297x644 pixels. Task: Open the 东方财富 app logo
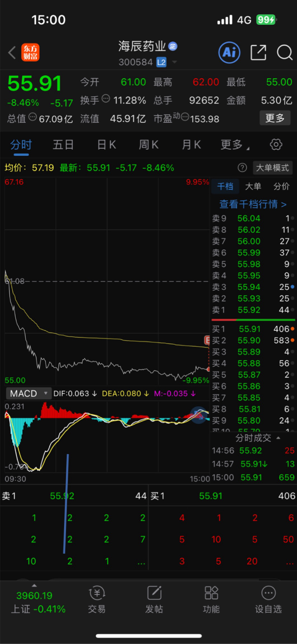point(30,53)
